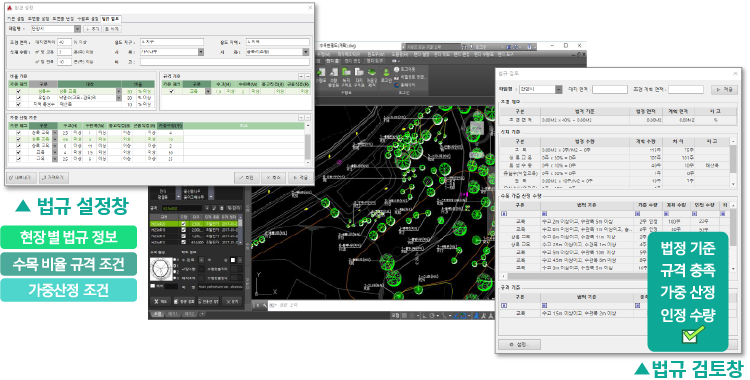Screen dimensions: 750x380
Task: Click minus icon above the spec criteria table
Action: coord(308,76)
